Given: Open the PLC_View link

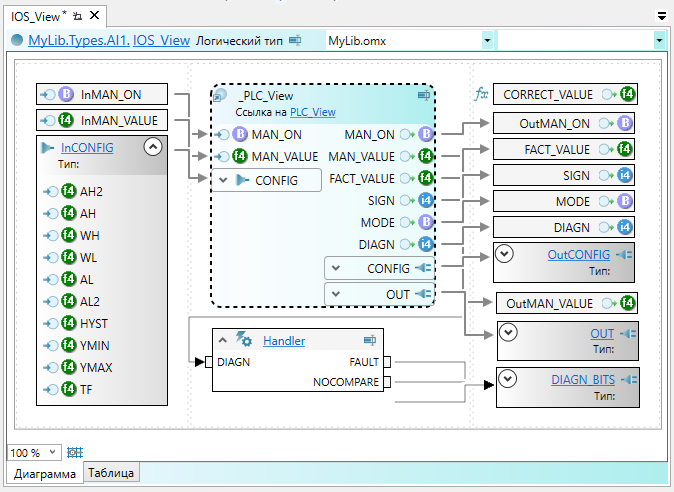Looking at the screenshot, I should (x=312, y=113).
